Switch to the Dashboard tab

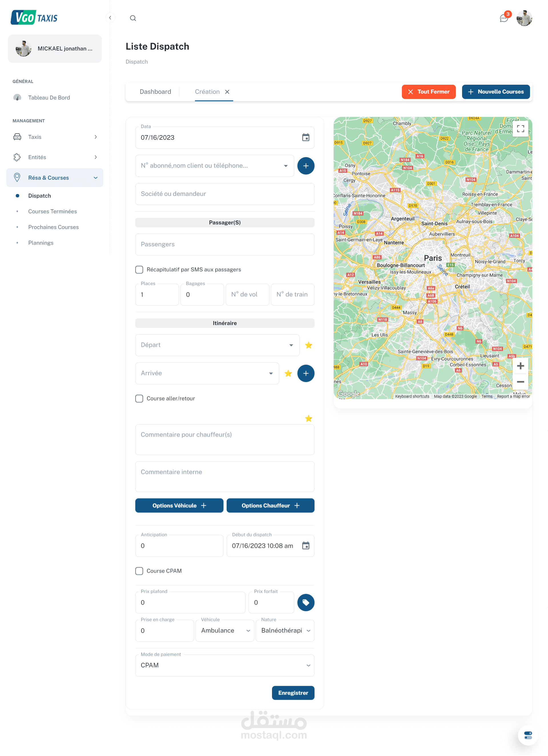pos(155,92)
